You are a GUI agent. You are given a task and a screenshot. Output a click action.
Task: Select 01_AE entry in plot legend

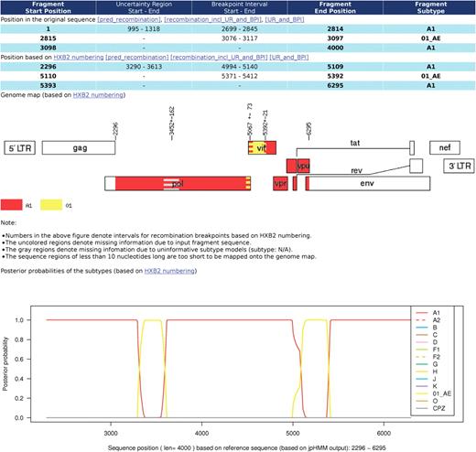(433, 393)
